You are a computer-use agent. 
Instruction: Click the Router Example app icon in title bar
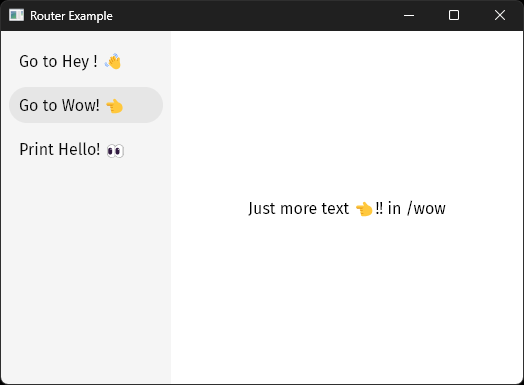coord(16,15)
